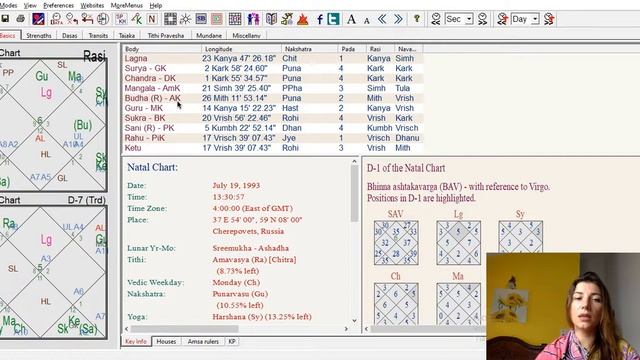The width and height of the screenshot is (640, 360).
Task: Click the Twitter icon
Action: click(x=333, y=19)
